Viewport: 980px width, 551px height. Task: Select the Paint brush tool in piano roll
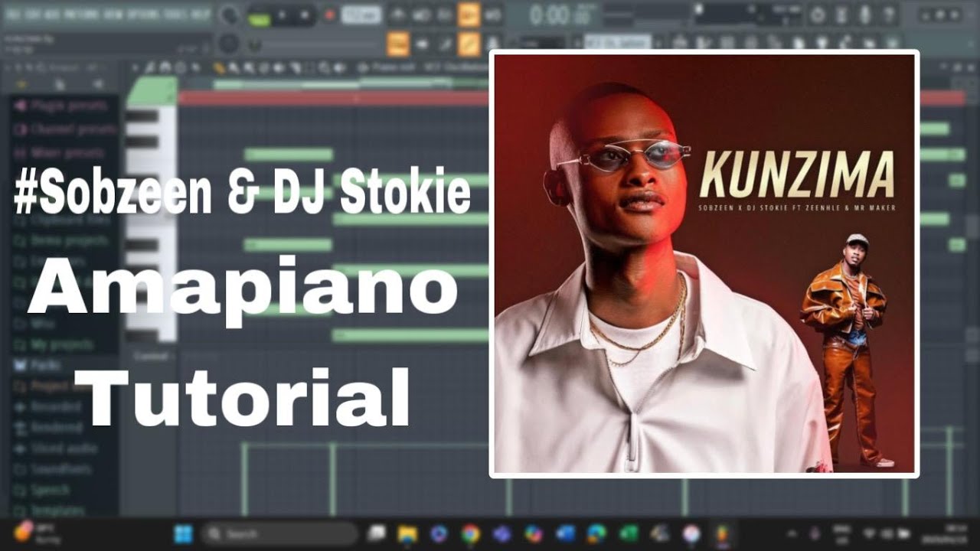click(233, 68)
